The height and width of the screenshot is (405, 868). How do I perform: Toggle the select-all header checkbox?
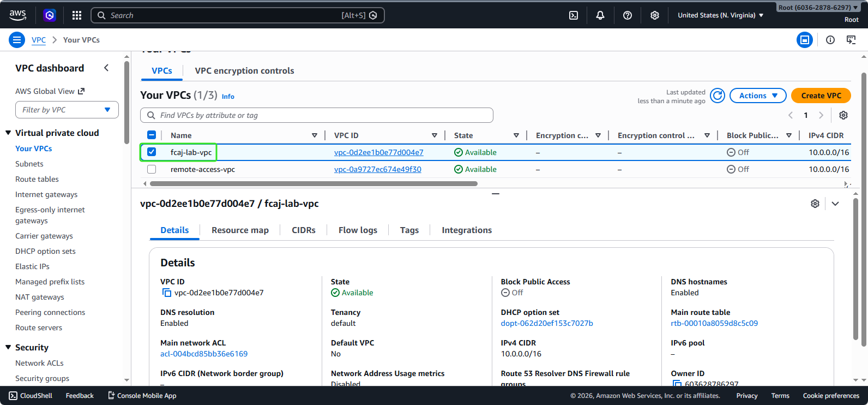point(152,135)
